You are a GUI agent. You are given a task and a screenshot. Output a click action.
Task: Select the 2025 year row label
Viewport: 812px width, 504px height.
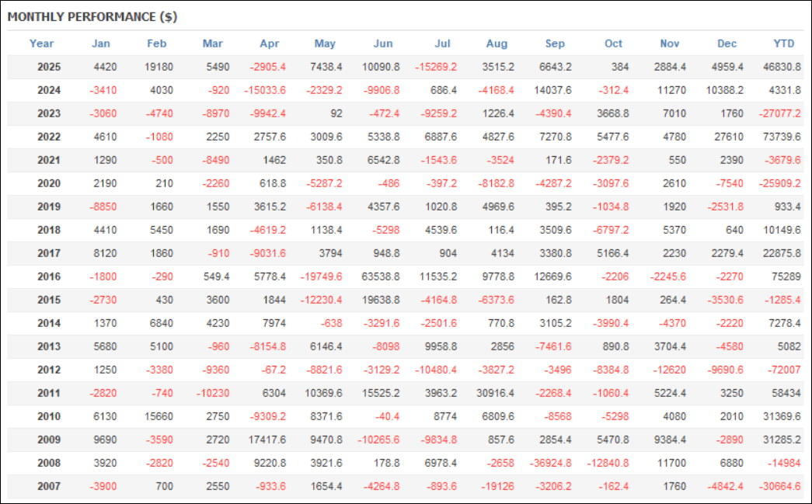click(49, 67)
